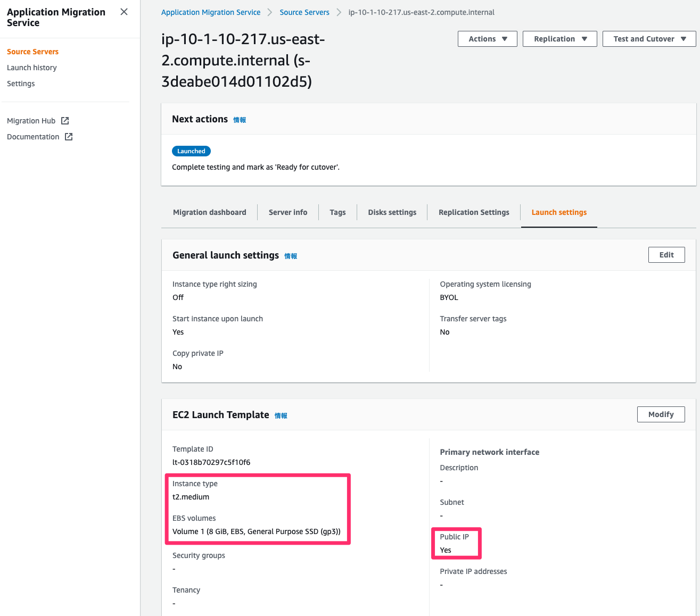The image size is (700, 616).
Task: Click the Volume 1 EBS volumes value
Action: (257, 531)
